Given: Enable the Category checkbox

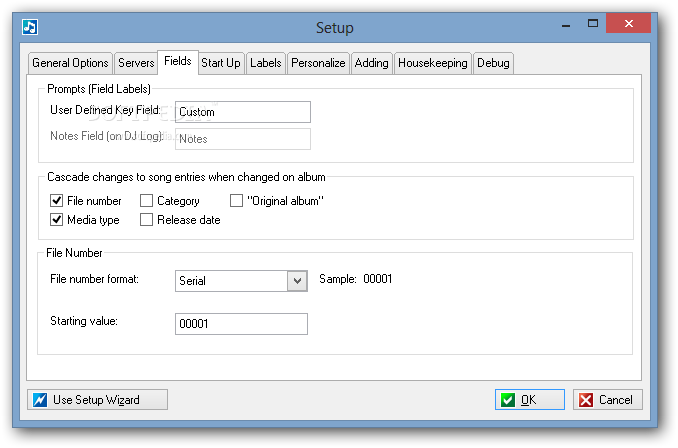Looking at the screenshot, I should 147,201.
